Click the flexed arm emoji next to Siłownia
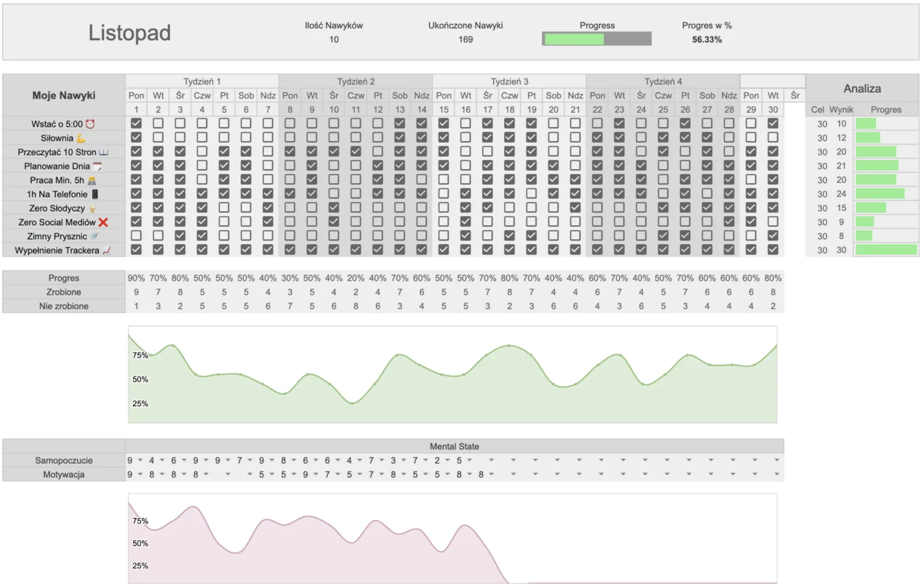This screenshot has width=922, height=588. [81, 138]
